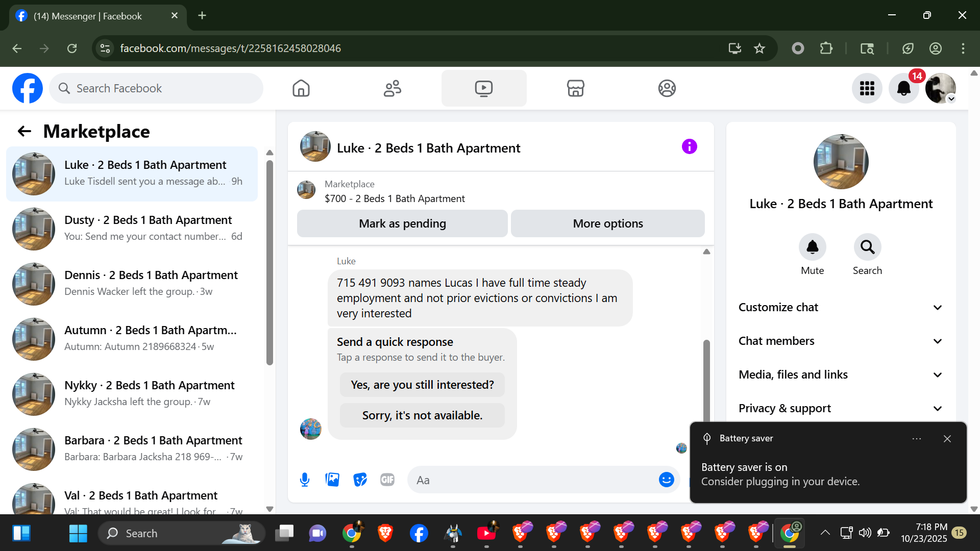Open the sticker picker icon
980x551 pixels.
[360, 480]
